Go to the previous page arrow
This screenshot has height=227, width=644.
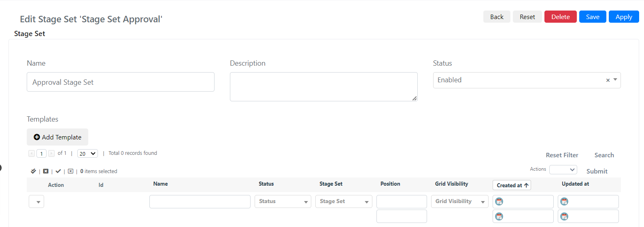tap(32, 153)
